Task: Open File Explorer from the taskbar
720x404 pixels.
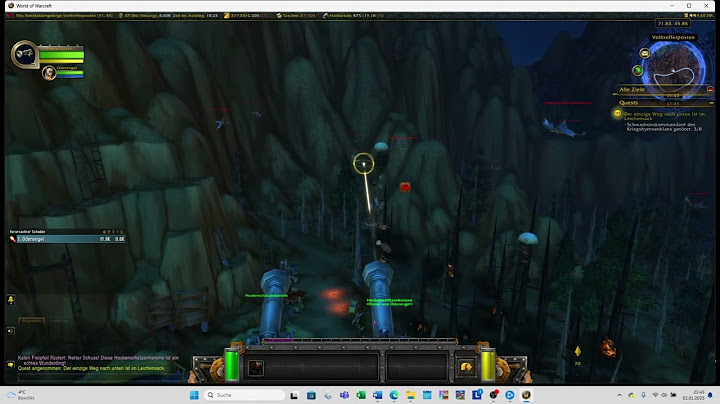Action: click(411, 395)
